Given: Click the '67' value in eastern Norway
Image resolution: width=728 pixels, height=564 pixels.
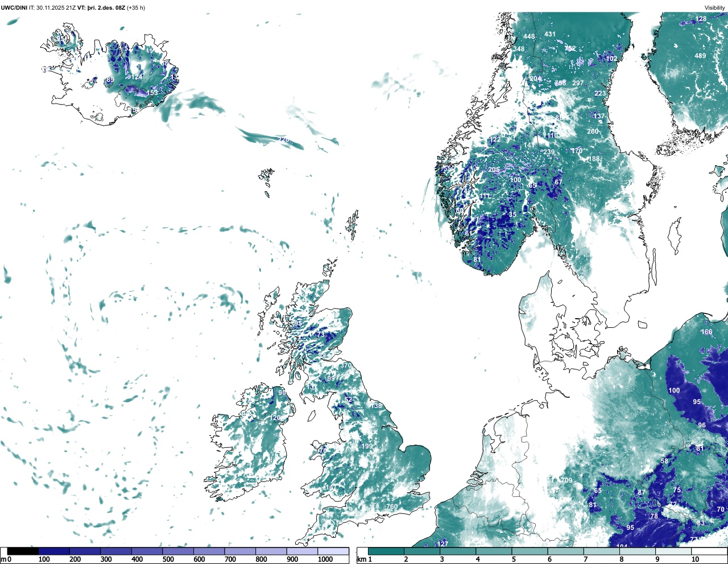Looking at the screenshot, I should [559, 182].
